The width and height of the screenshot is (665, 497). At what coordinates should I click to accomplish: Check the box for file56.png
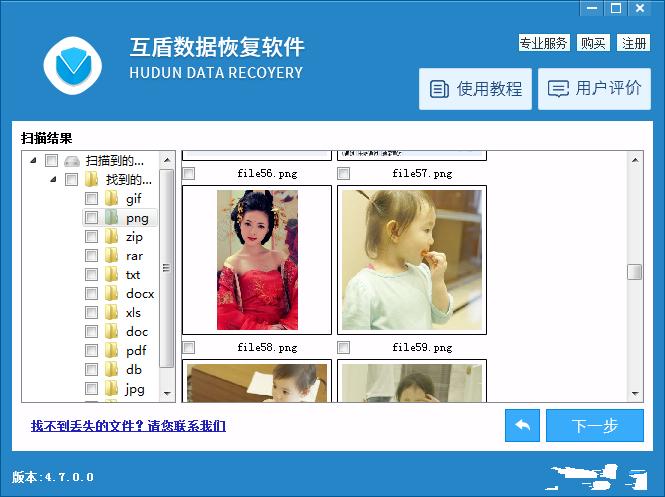[188, 173]
